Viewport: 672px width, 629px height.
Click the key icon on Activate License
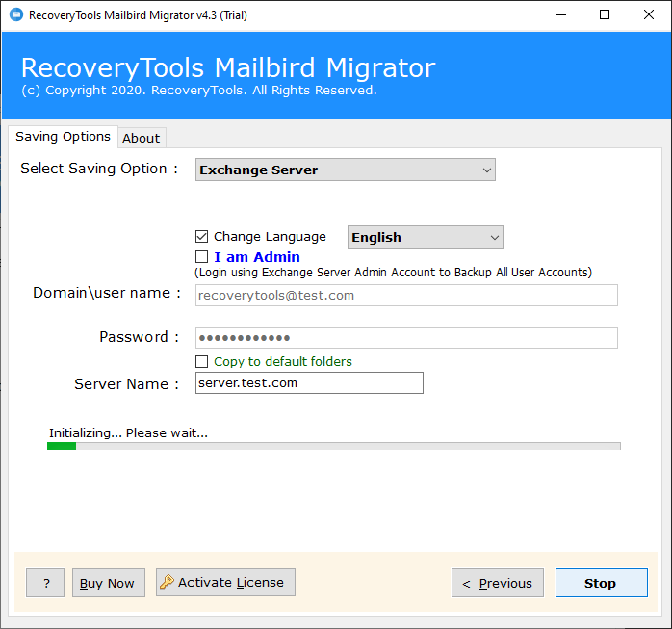pyautogui.click(x=167, y=582)
